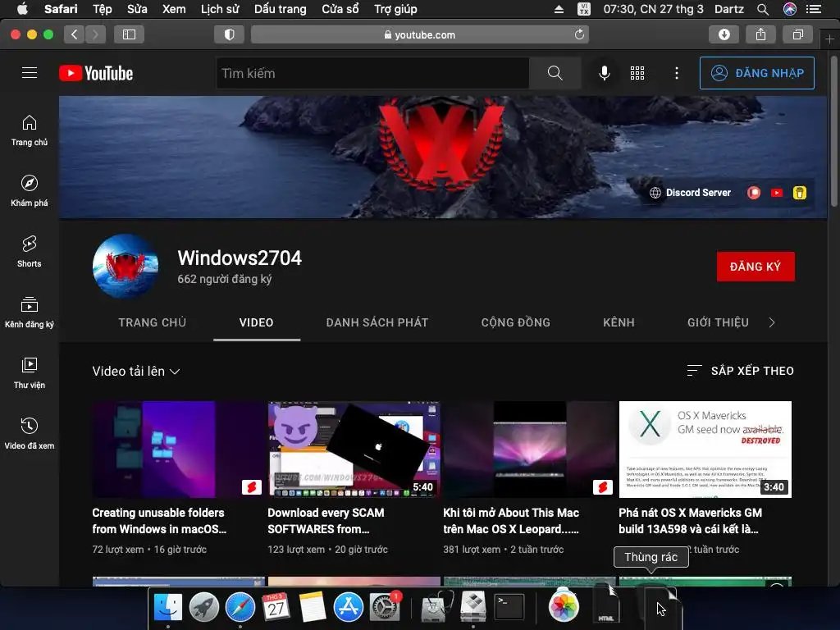Show more channel tabs with the right chevron
The image size is (840, 630).
(x=771, y=322)
